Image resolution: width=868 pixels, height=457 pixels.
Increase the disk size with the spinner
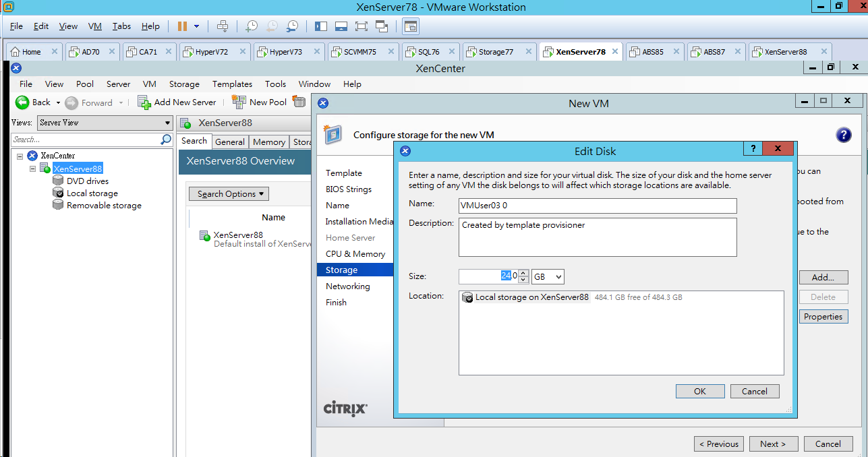click(523, 272)
